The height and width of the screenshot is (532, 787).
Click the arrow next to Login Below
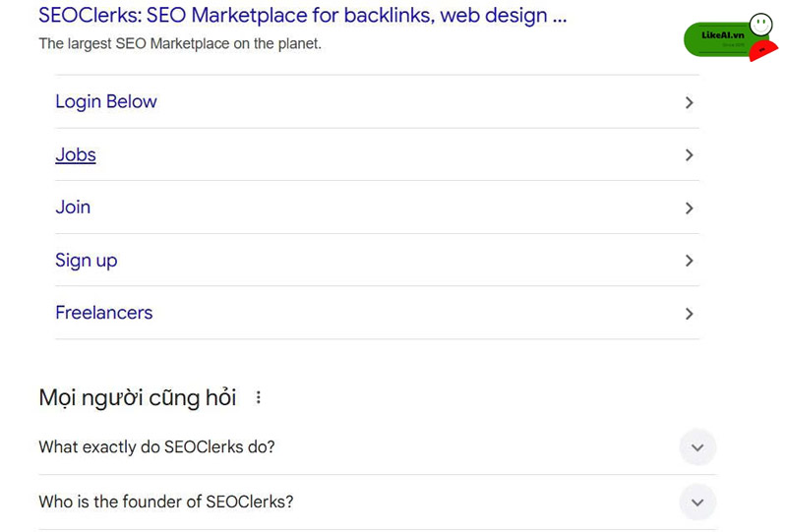pos(690,102)
